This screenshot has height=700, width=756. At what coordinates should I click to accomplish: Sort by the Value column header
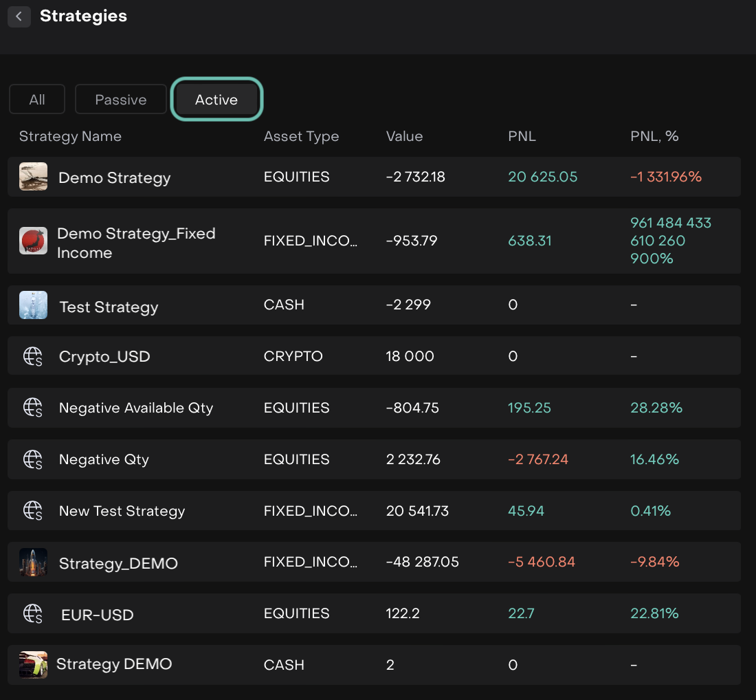click(x=404, y=136)
